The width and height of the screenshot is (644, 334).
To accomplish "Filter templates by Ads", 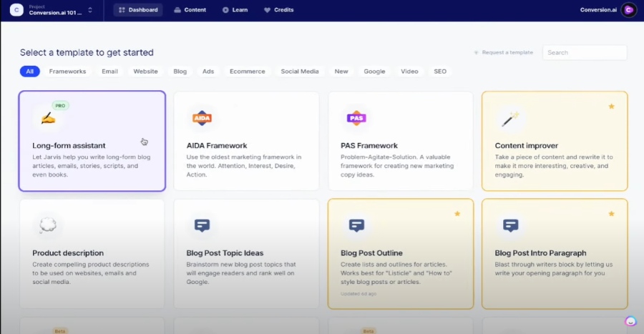I will point(208,72).
